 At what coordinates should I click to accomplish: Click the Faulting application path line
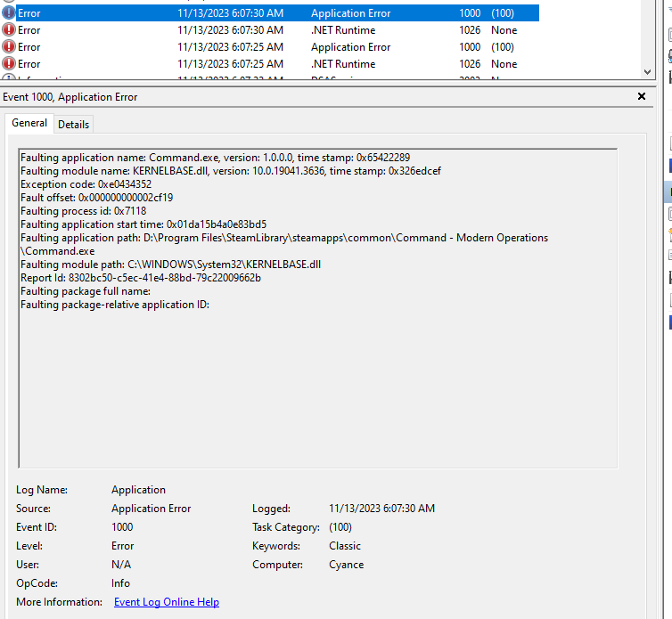284,244
